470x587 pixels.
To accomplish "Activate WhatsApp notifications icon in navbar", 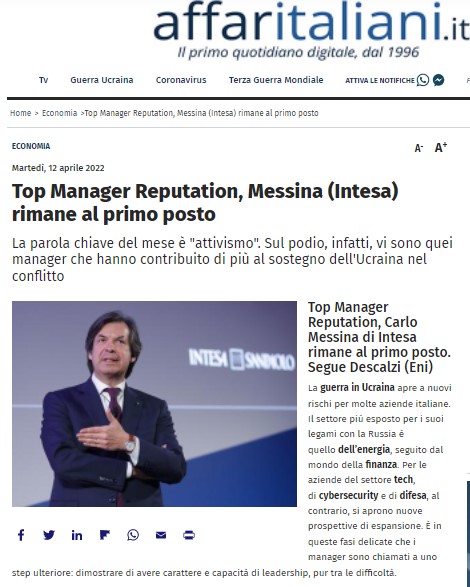I will [x=423, y=80].
